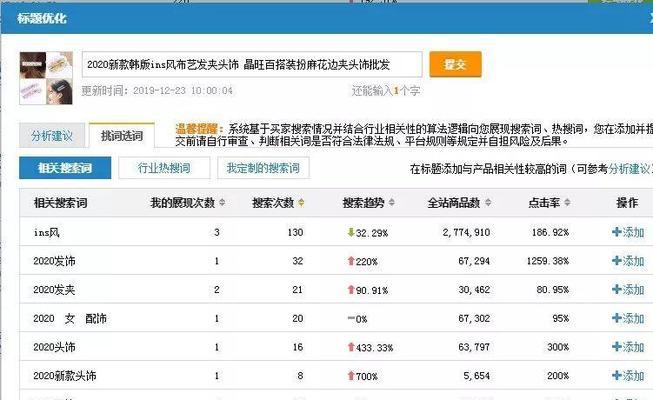653x400 pixels.
Task: Click the 操作 column header
Action: pyautogui.click(x=627, y=202)
